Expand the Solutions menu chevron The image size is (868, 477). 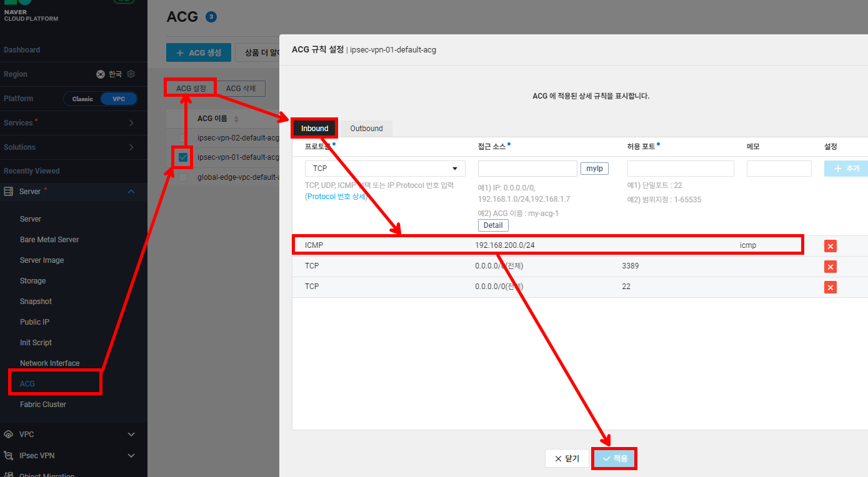point(131,147)
